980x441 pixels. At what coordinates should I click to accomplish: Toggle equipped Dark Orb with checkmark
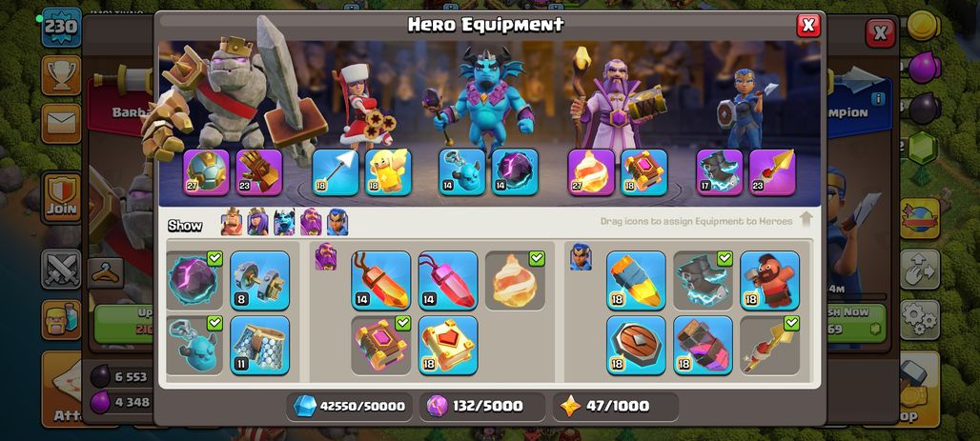tap(194, 280)
